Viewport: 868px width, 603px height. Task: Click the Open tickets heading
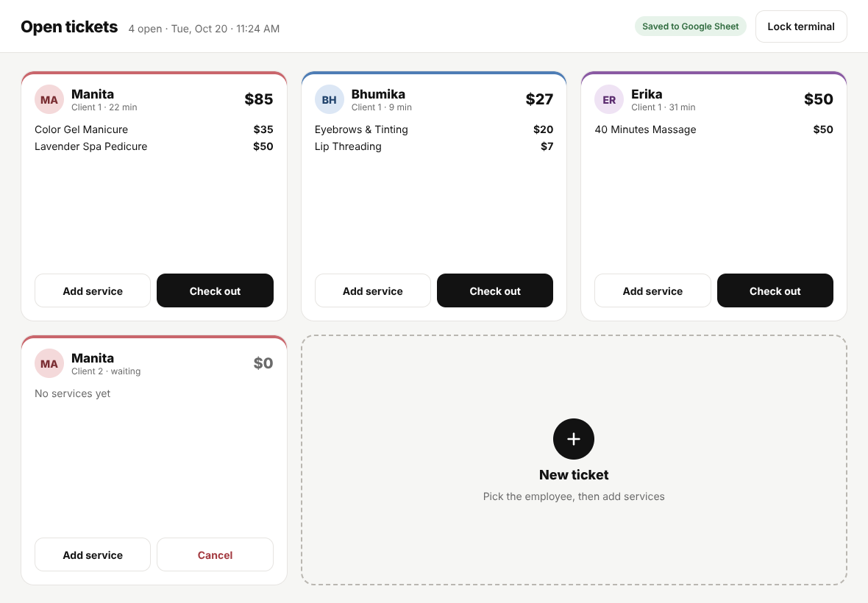69,26
